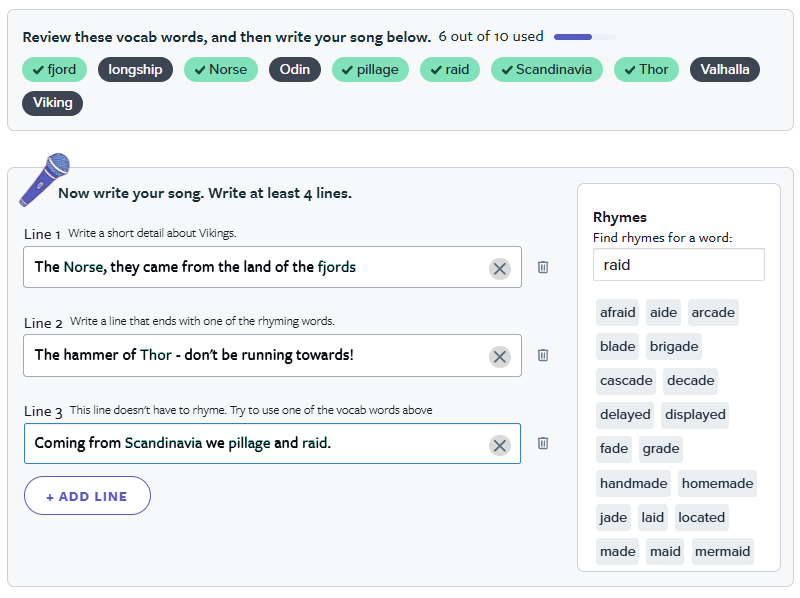Viewport: 800px width, 598px height.
Task: Click the rhyme search field containing 'raid'
Action: [679, 265]
